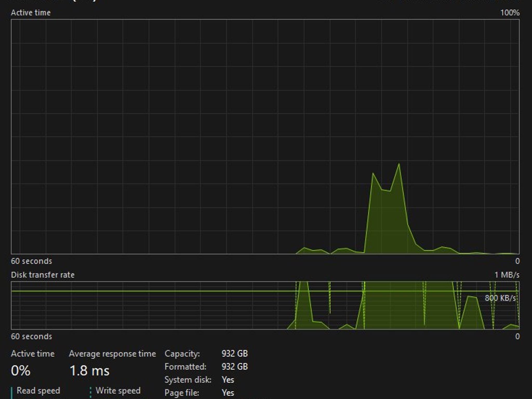This screenshot has height=399, width=532.
Task: Click the System disk: label
Action: point(188,380)
